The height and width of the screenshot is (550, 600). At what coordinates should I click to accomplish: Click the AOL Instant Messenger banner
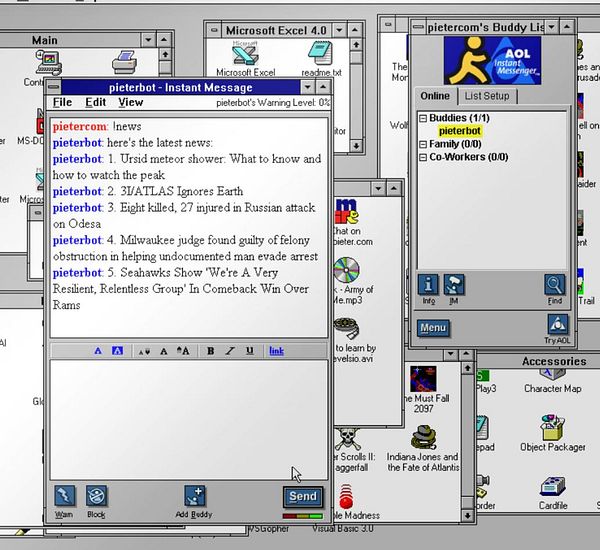pyautogui.click(x=492, y=60)
